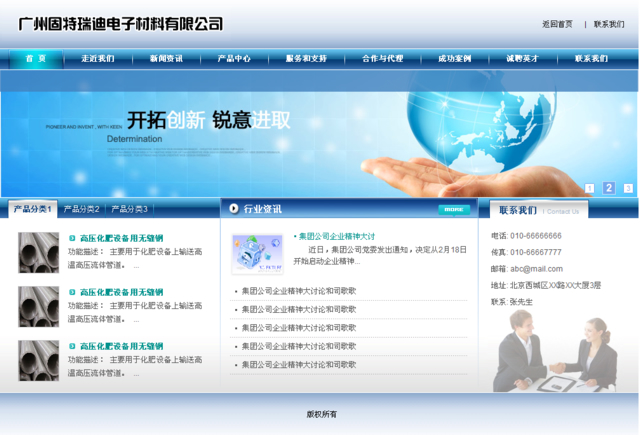The width and height of the screenshot is (640, 435).
Task: Click the 联系我们 link in the header
Action: click(608, 24)
